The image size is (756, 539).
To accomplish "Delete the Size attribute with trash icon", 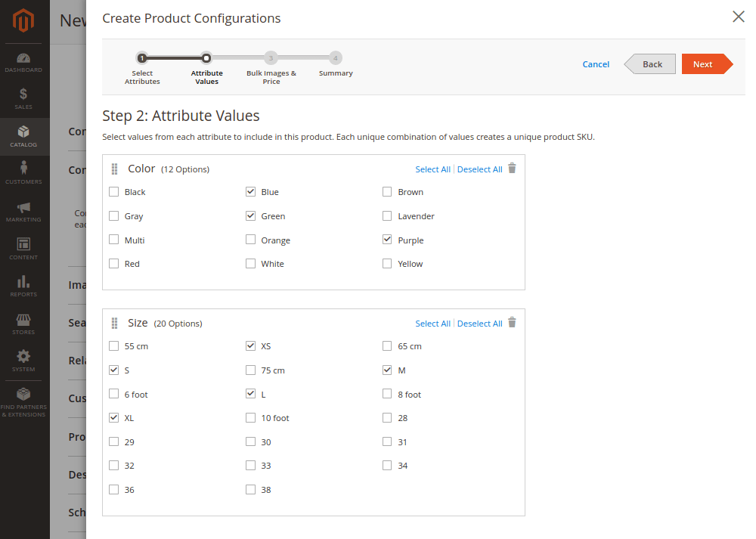I will 512,323.
